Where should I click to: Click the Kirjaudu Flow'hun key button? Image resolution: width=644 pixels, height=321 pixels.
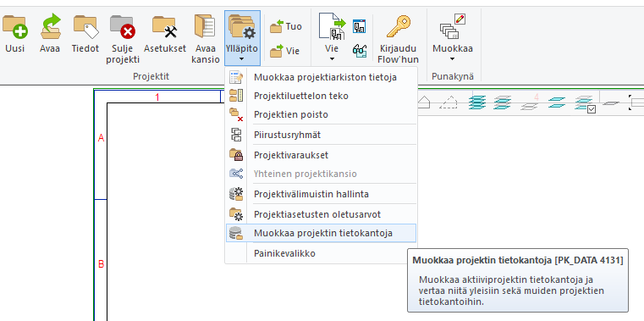pyautogui.click(x=397, y=39)
